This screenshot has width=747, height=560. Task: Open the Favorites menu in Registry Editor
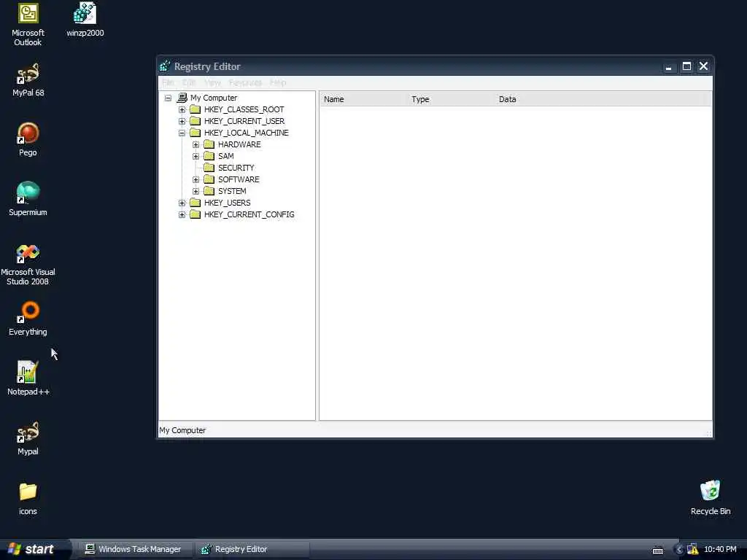tap(245, 82)
